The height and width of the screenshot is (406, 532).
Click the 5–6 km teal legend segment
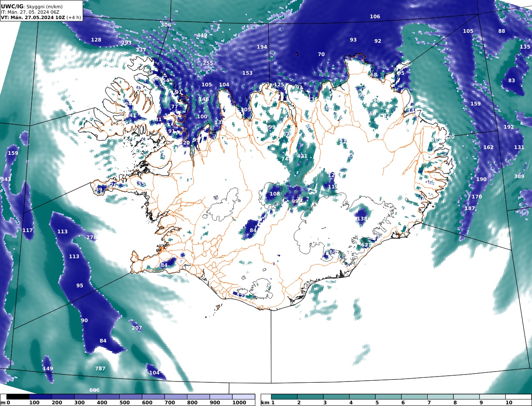pyautogui.click(x=388, y=397)
